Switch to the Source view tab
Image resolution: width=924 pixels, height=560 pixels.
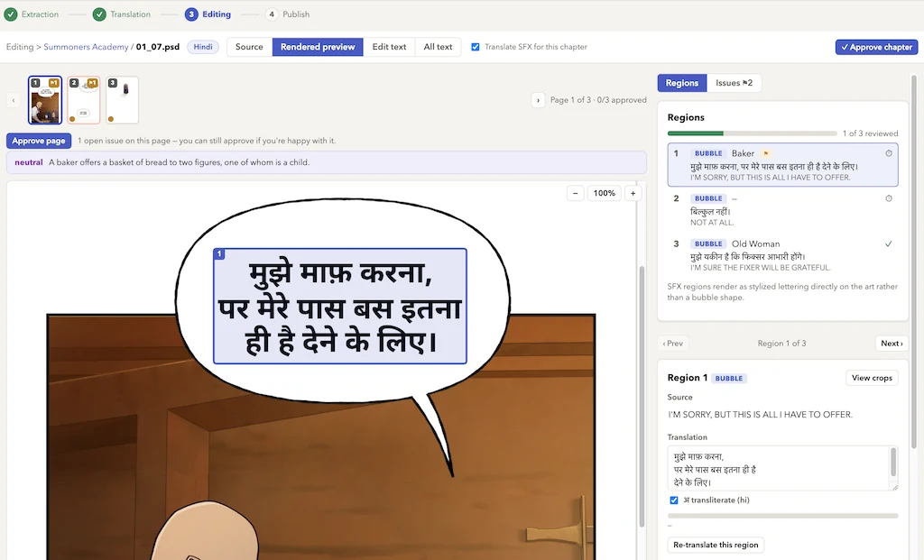point(249,47)
